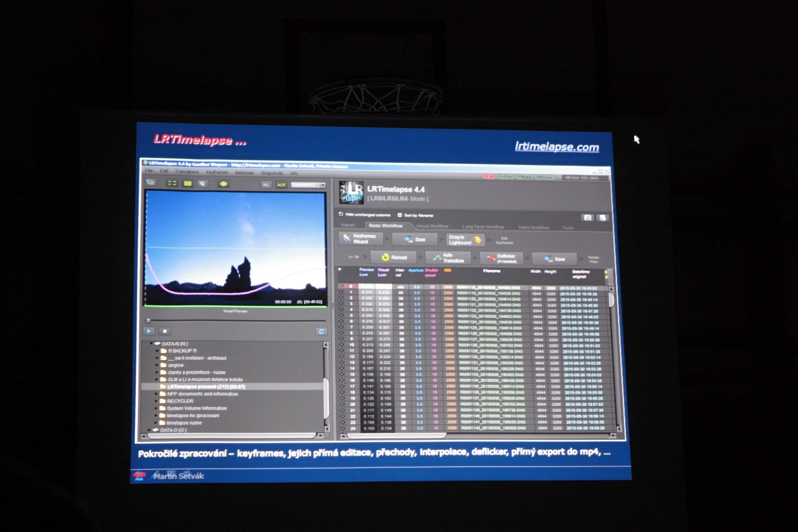The width and height of the screenshot is (798, 532).
Task: Click the Reload button
Action: 394,257
